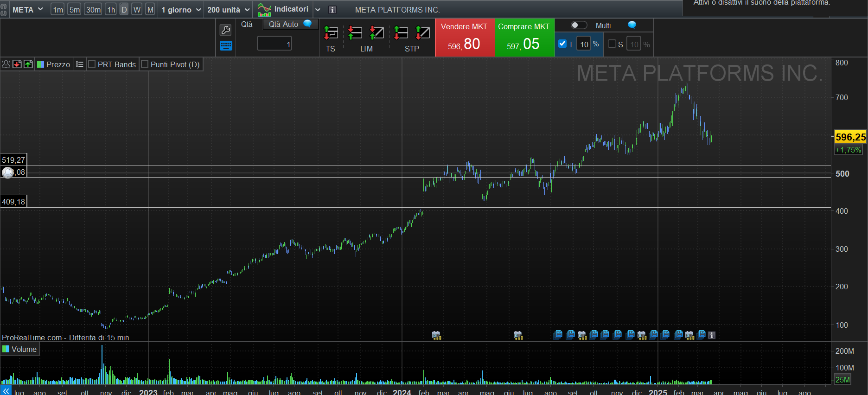Click the 2025 year label on time axis
The image size is (868, 395).
pos(658,392)
